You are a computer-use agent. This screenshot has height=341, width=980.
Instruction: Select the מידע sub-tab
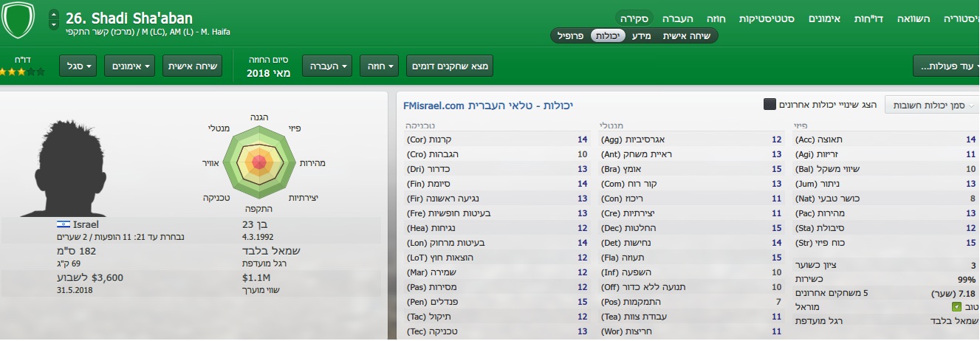pyautogui.click(x=642, y=35)
